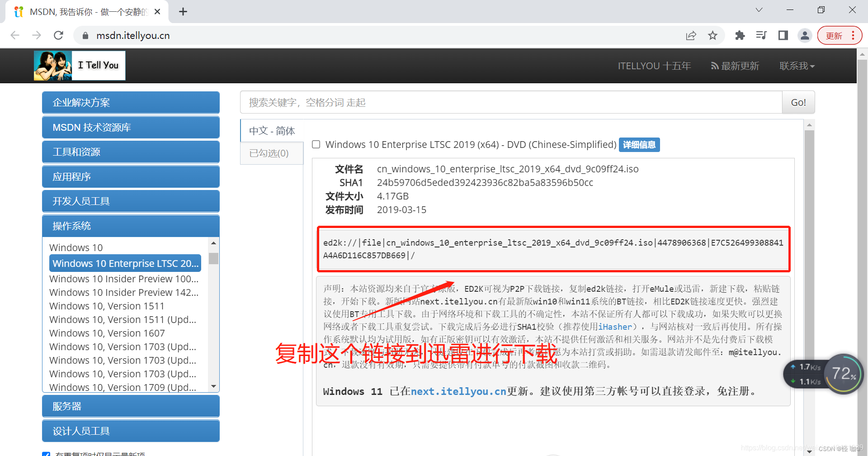
Task: Open the iHasher link
Action: click(x=615, y=327)
